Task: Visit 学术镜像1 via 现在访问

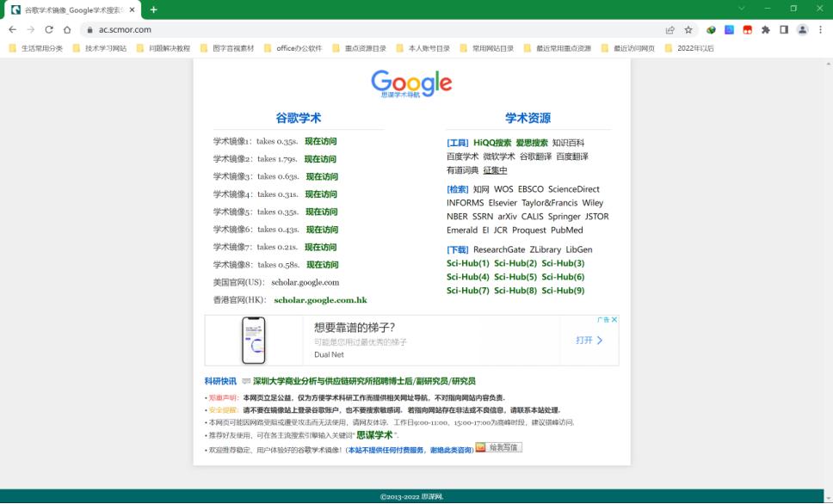Action: (321, 141)
